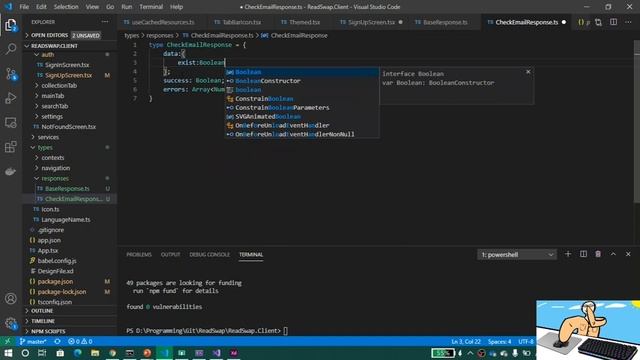This screenshot has width=640, height=360.
Task: Switch to the Problems panel tab
Action: 139,254
